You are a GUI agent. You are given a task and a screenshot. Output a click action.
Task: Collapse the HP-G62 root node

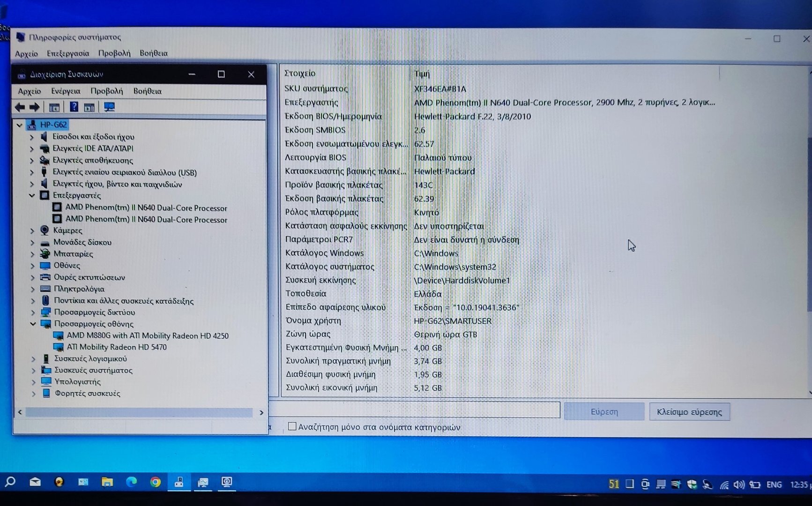point(19,125)
